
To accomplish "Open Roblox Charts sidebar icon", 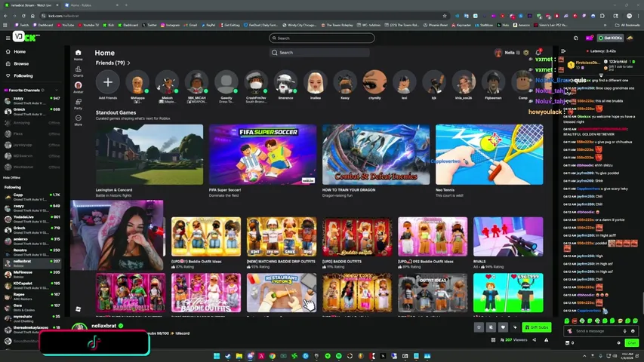I will point(78,72).
